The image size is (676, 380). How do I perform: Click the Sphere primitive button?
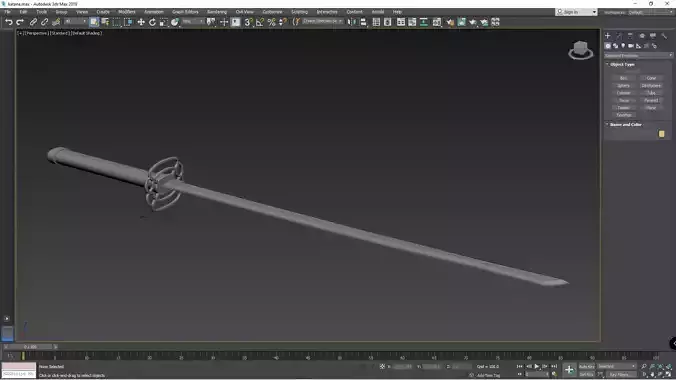point(624,85)
